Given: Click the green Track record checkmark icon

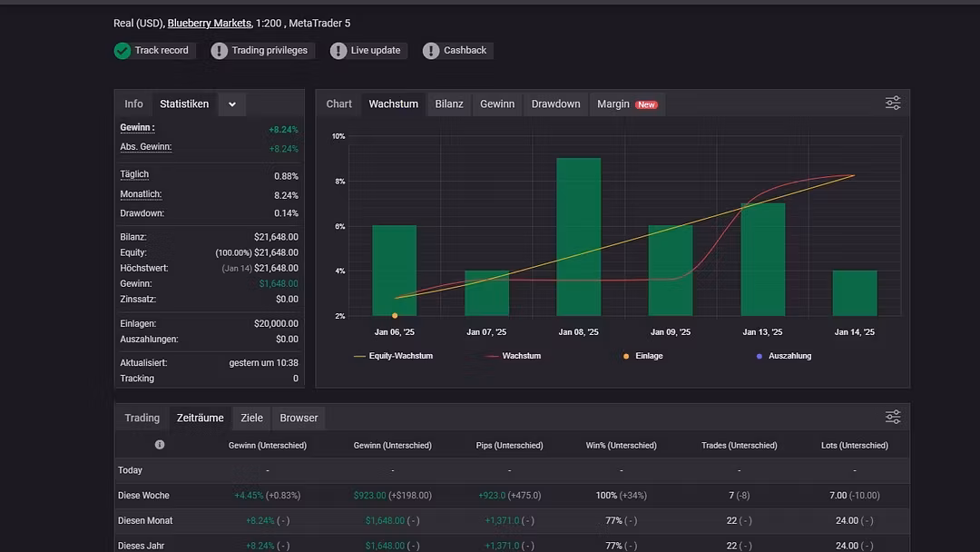Looking at the screenshot, I should click(122, 51).
